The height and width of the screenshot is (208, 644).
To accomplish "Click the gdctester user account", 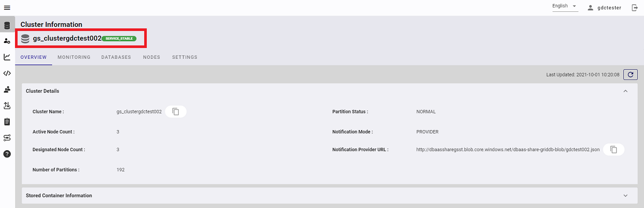I will (x=605, y=8).
